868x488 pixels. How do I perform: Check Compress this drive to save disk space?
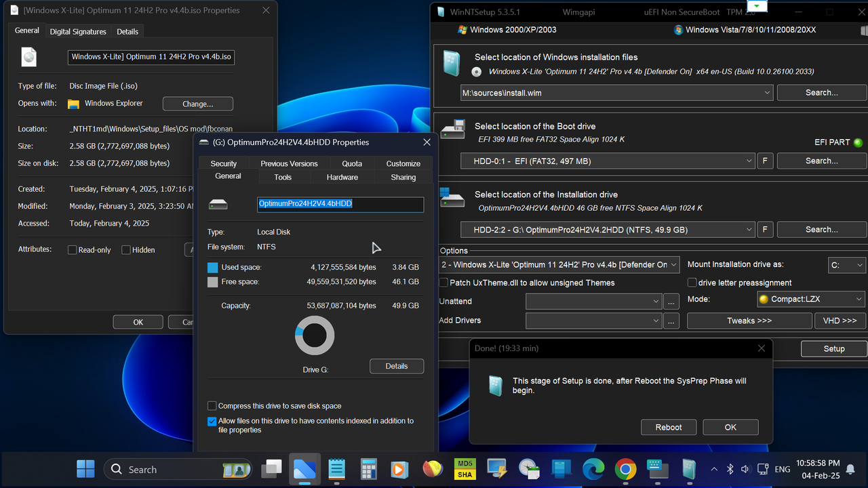pyautogui.click(x=212, y=405)
